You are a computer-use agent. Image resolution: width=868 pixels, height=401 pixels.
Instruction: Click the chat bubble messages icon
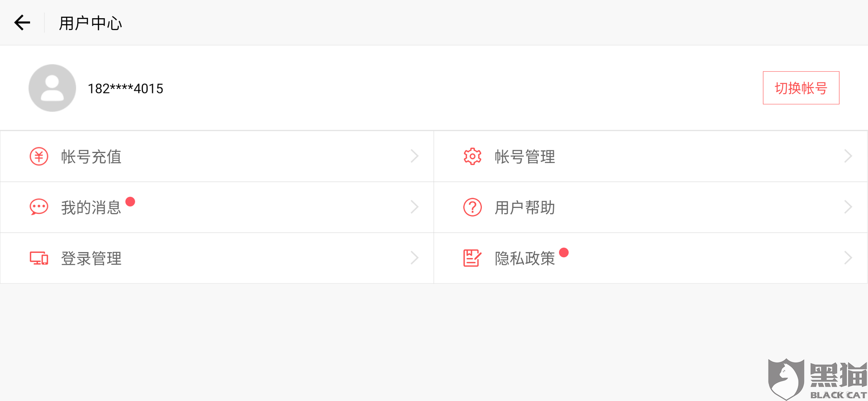(x=39, y=207)
